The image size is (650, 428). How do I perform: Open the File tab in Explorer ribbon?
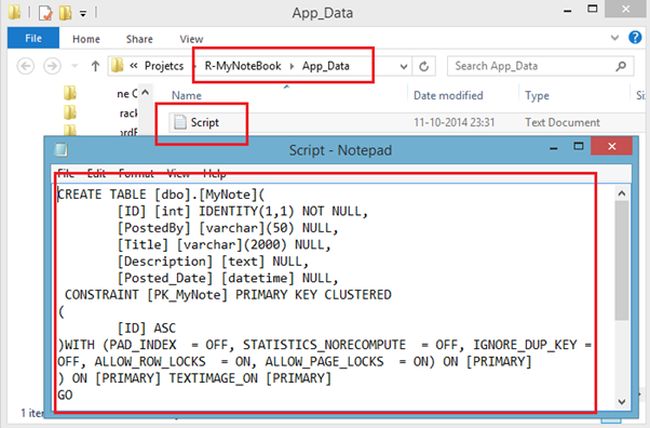coord(33,39)
